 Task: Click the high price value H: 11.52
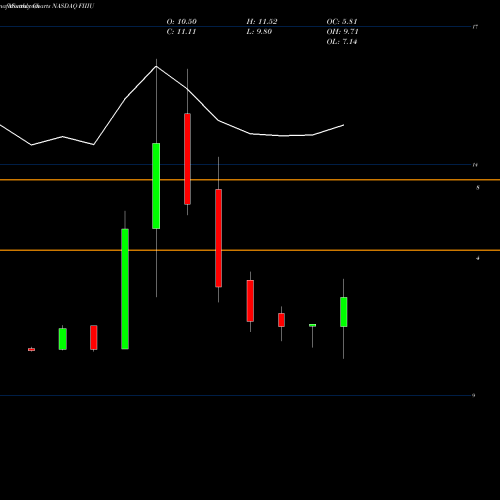tap(262, 22)
